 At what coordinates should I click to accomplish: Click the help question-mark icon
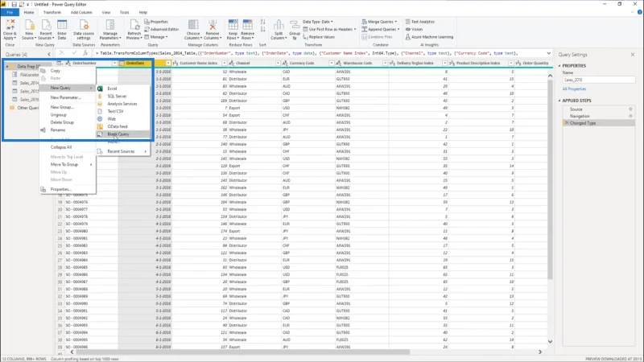(x=639, y=12)
